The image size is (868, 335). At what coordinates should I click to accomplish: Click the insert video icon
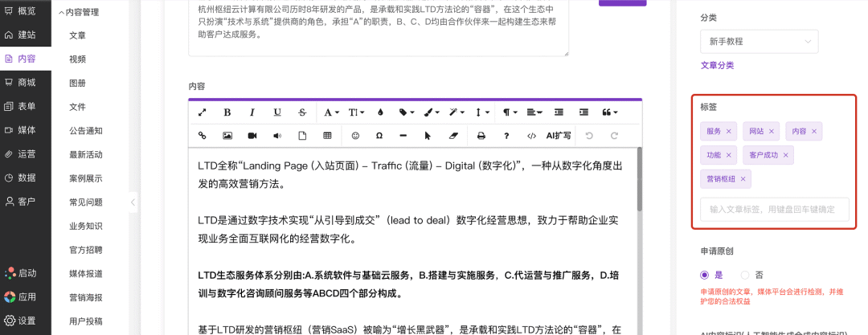[x=252, y=135]
